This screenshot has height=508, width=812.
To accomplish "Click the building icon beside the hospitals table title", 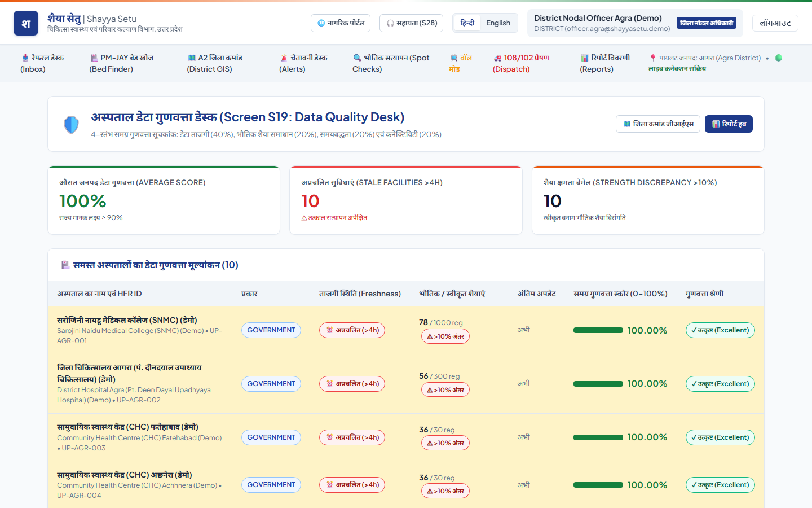I will [65, 265].
